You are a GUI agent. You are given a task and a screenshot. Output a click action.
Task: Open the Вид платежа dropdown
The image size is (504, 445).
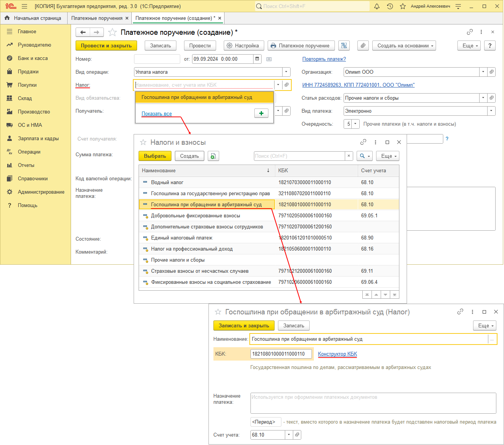(491, 111)
